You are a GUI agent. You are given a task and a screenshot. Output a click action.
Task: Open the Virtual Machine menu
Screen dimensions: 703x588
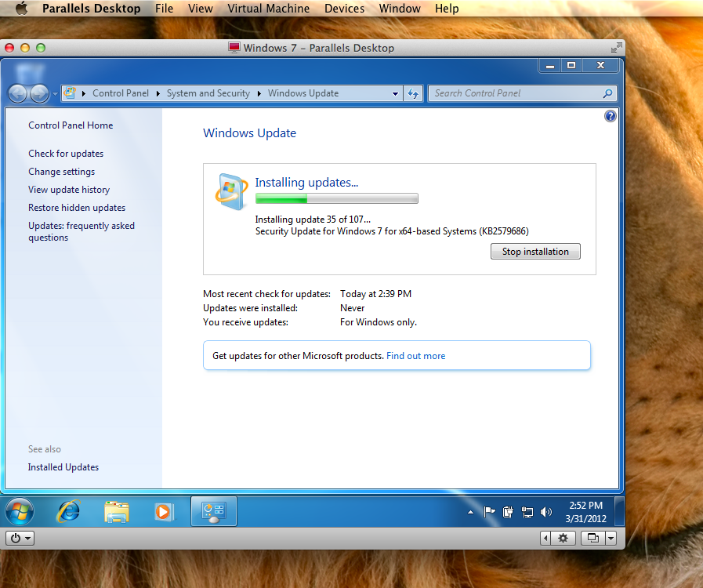269,9
